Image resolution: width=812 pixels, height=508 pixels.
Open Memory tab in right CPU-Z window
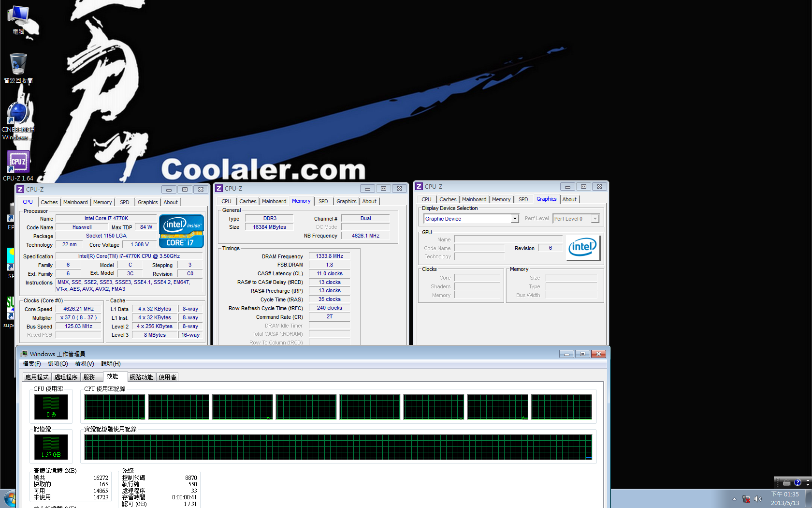point(501,199)
